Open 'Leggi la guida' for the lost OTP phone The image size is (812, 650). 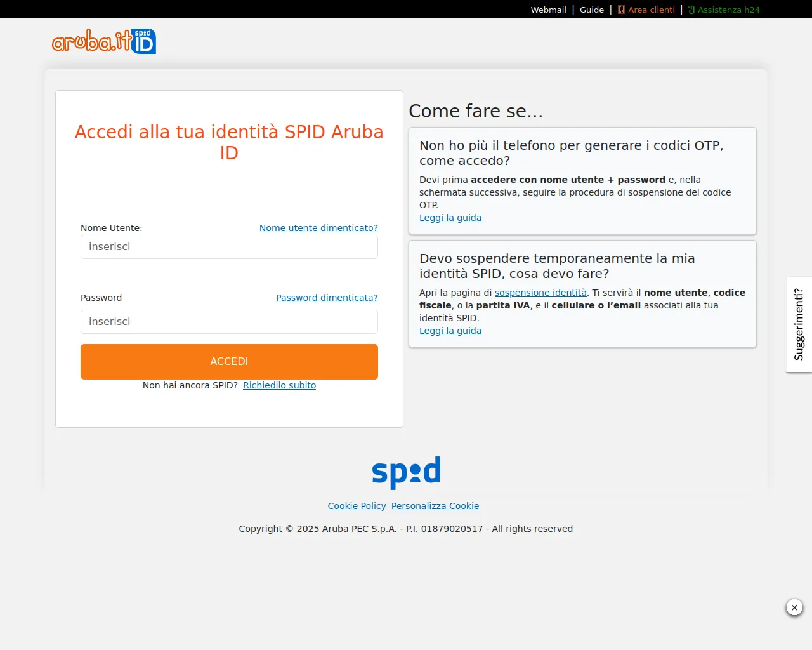point(450,218)
